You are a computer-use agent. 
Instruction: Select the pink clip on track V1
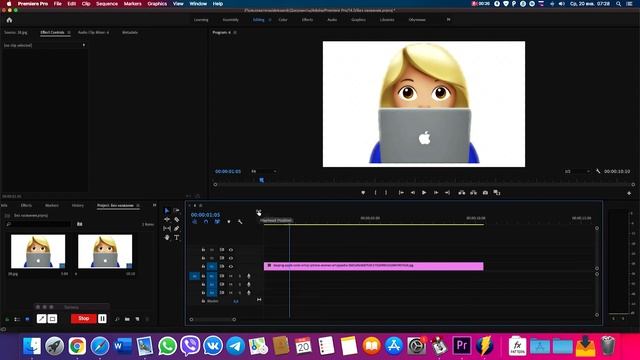(373, 266)
